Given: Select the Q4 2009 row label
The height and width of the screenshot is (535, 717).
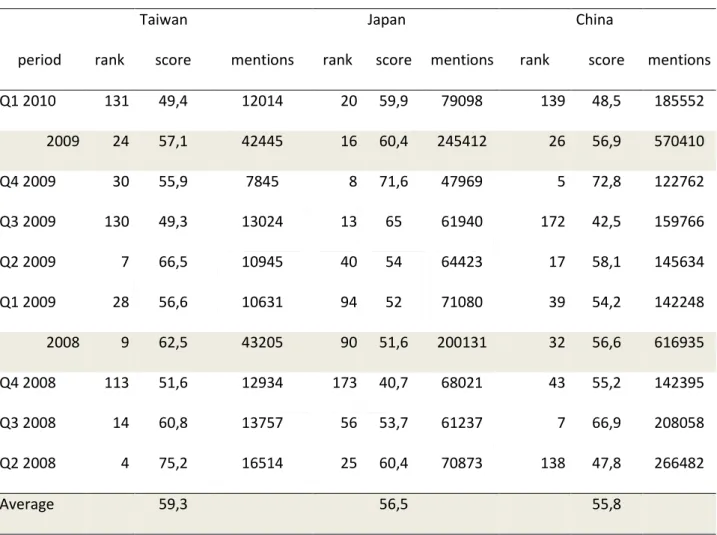Looking at the screenshot, I should [x=27, y=182].
